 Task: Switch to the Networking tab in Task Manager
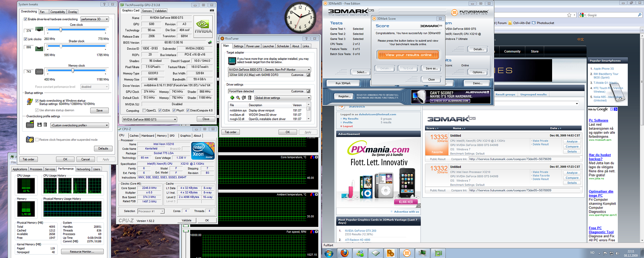pyautogui.click(x=83, y=169)
